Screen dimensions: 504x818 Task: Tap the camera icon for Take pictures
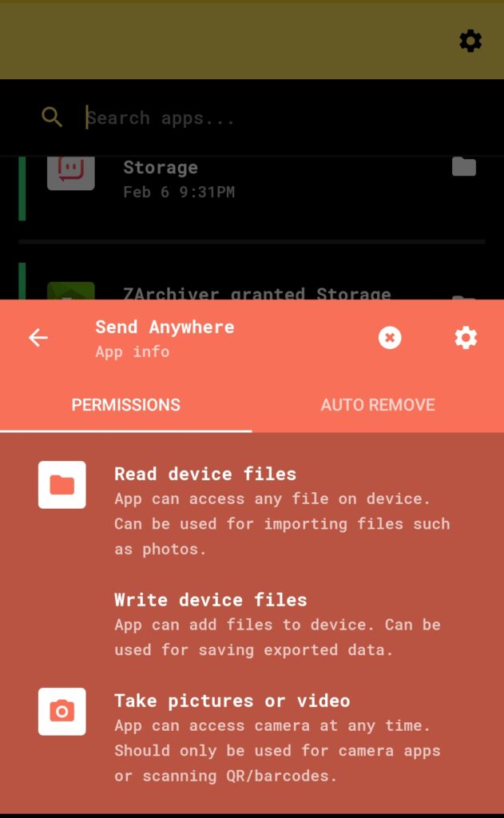62,712
